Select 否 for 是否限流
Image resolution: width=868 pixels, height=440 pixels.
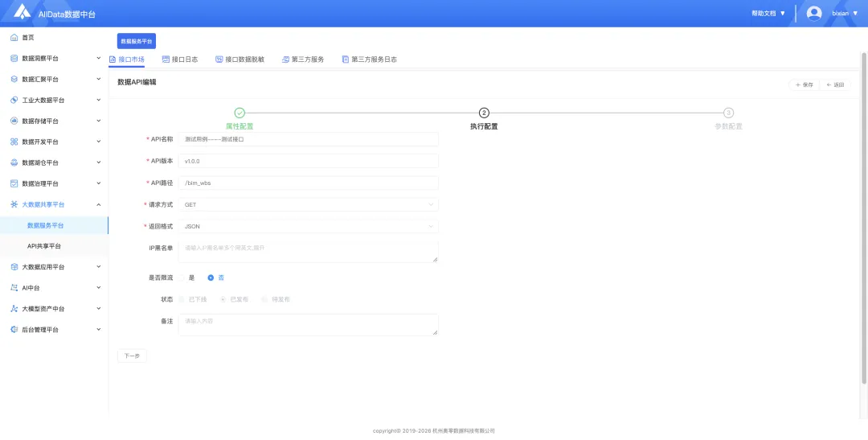(211, 278)
